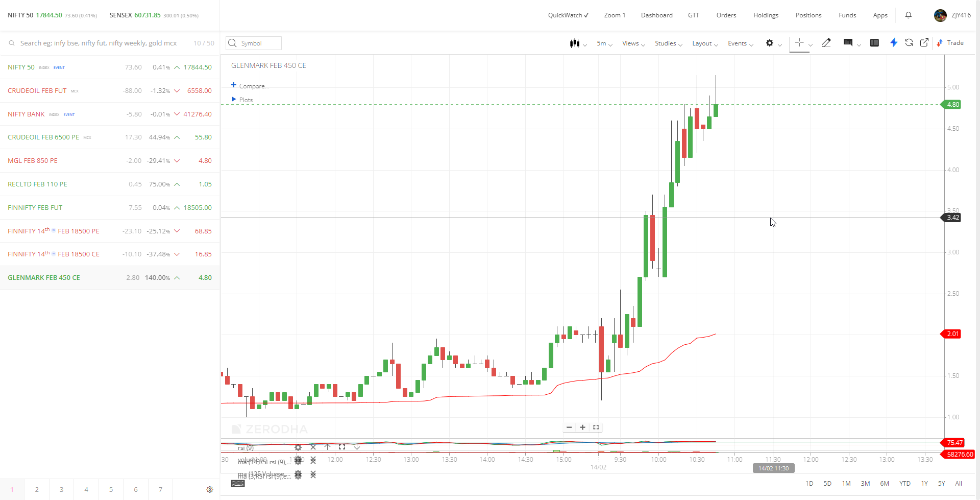
Task: Click magnifier icon in Symbol search
Action: (x=232, y=43)
